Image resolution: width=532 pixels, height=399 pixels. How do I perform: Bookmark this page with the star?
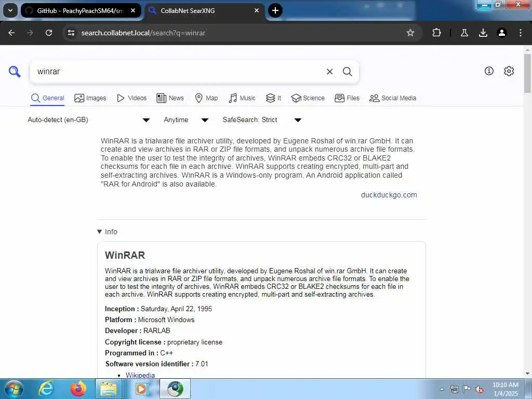(x=410, y=33)
